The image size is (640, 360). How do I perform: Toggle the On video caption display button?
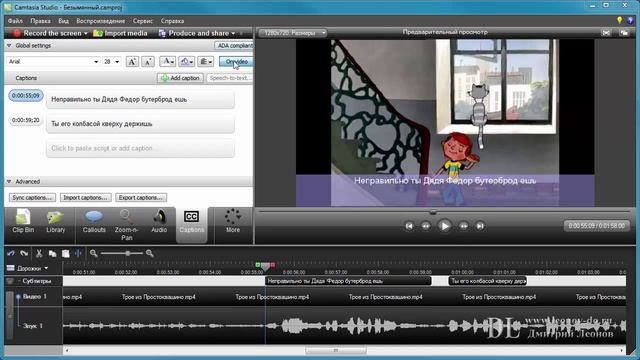236,62
